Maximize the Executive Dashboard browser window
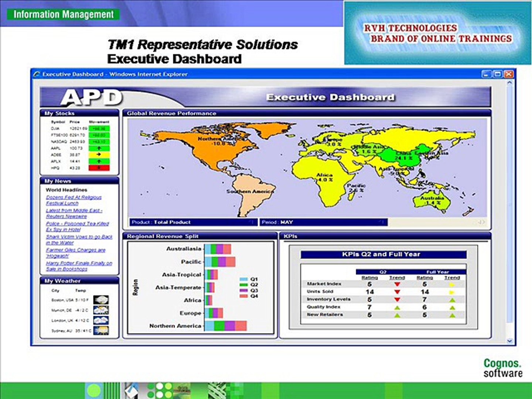532x399 pixels. (498, 74)
